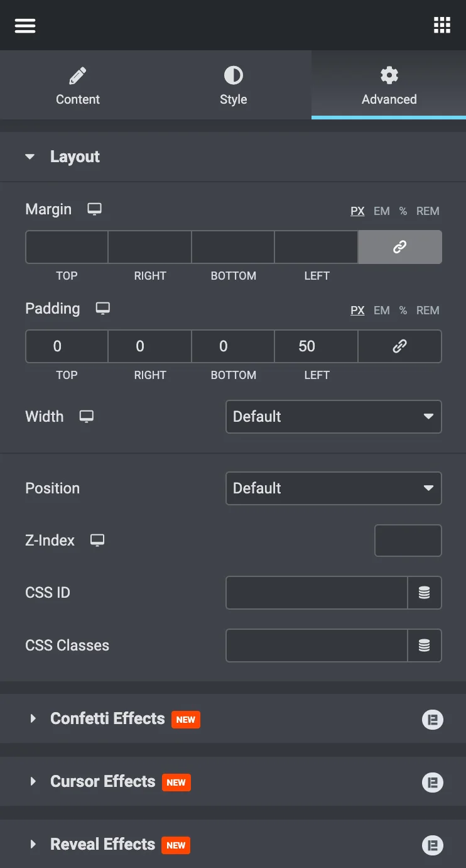
Task: Select REM unit for Padding
Action: point(428,310)
